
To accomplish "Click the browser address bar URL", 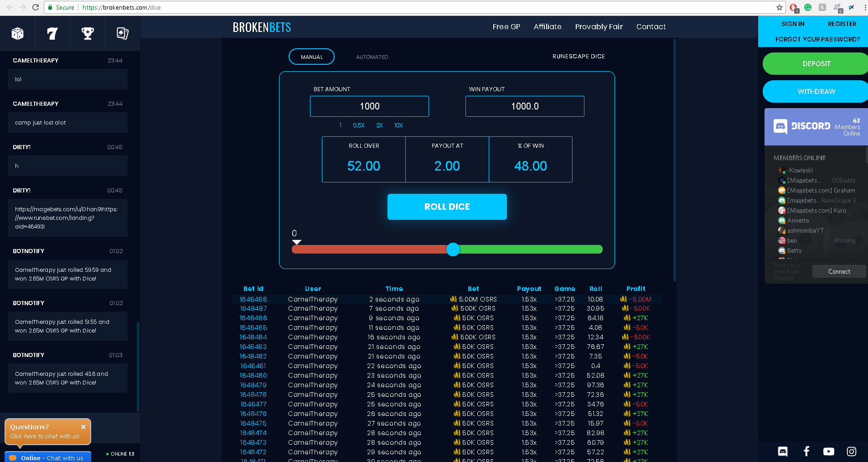I will (122, 7).
